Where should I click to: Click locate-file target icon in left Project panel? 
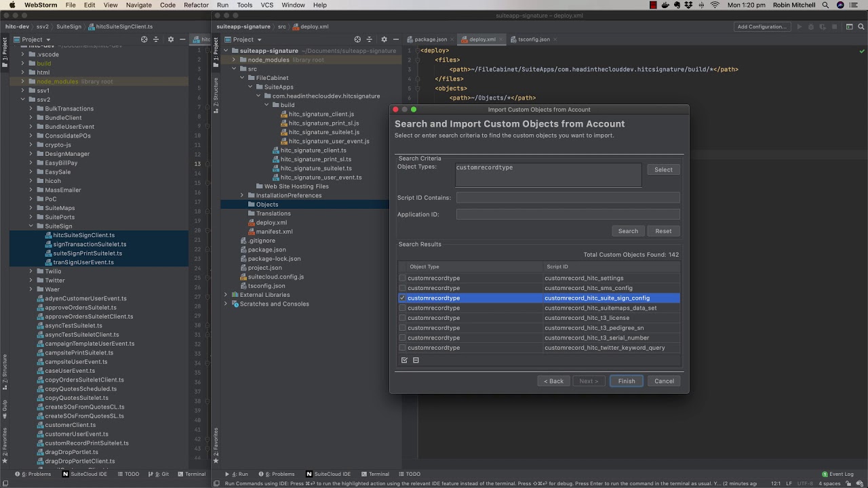pos(144,39)
